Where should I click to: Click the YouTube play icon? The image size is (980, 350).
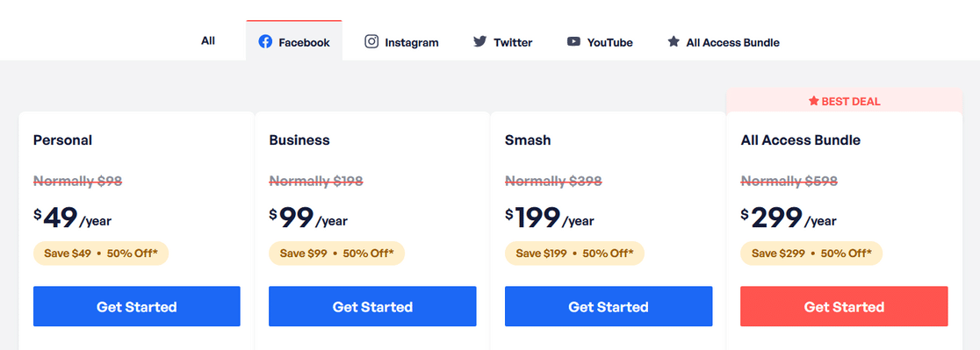pos(573,42)
